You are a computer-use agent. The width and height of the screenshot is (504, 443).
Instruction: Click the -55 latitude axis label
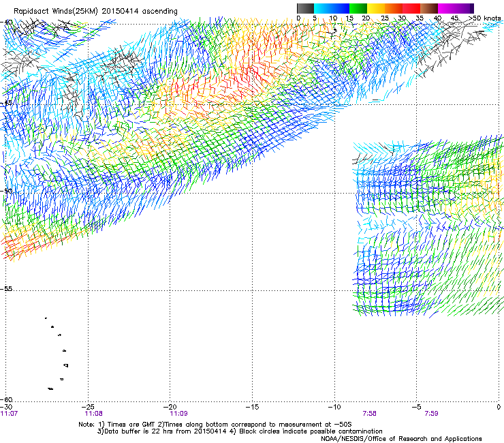[x=6, y=289]
